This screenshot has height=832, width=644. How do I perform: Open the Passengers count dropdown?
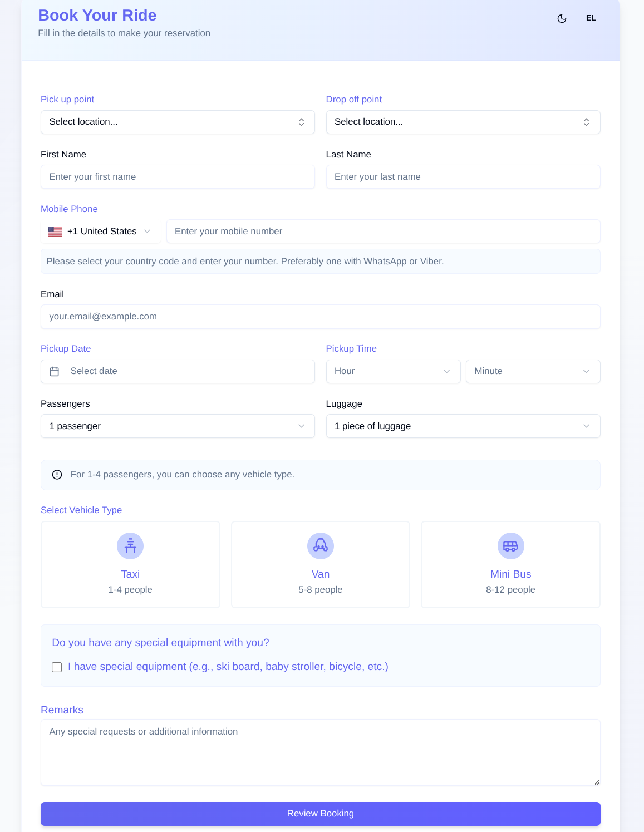[178, 426]
